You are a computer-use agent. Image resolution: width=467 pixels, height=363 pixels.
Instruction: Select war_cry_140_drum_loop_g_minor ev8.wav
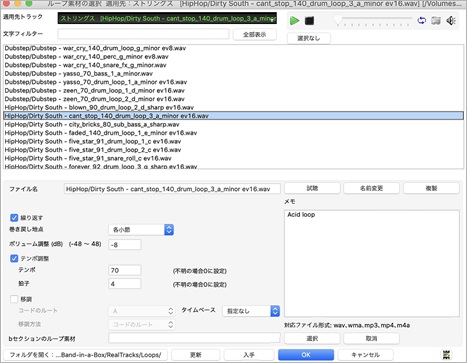click(x=233, y=48)
